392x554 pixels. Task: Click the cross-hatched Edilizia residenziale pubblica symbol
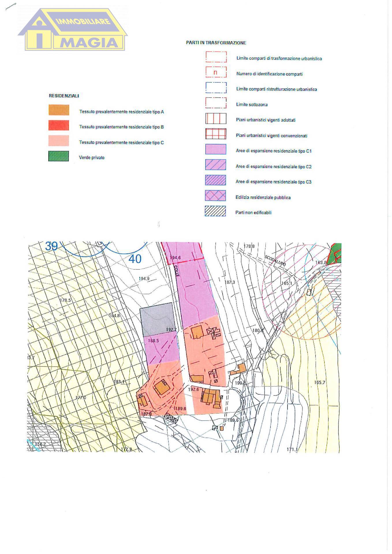click(215, 195)
